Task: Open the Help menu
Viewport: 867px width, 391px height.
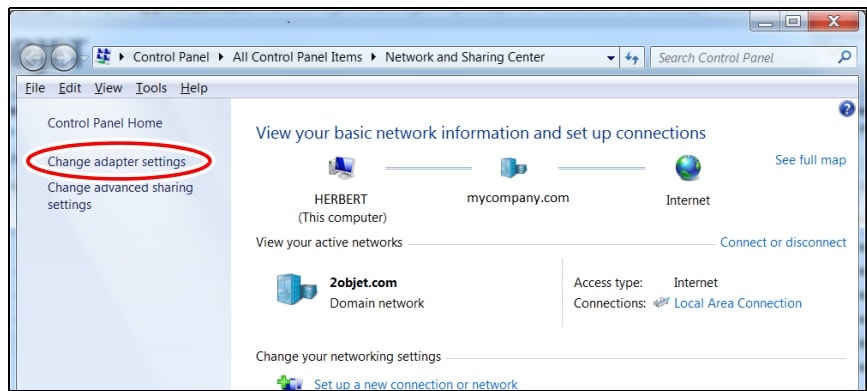Action: (x=194, y=88)
